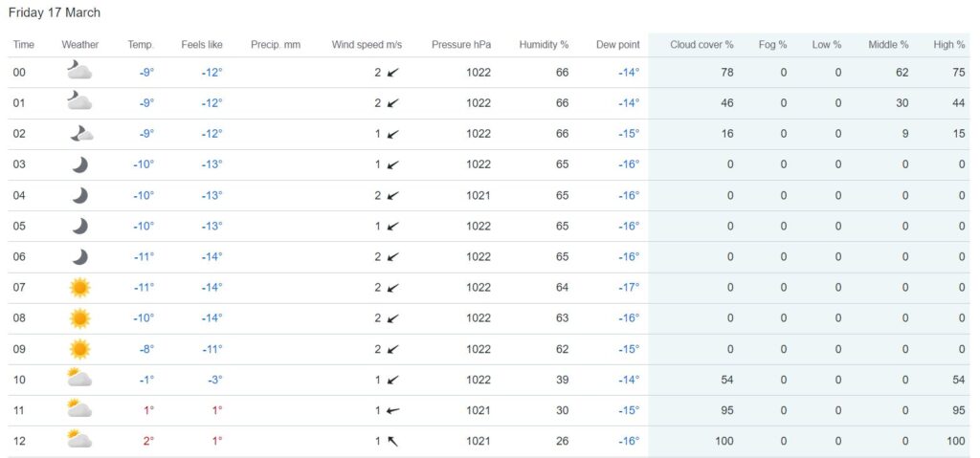Click the 100 cloud cover value at 12

coord(724,441)
